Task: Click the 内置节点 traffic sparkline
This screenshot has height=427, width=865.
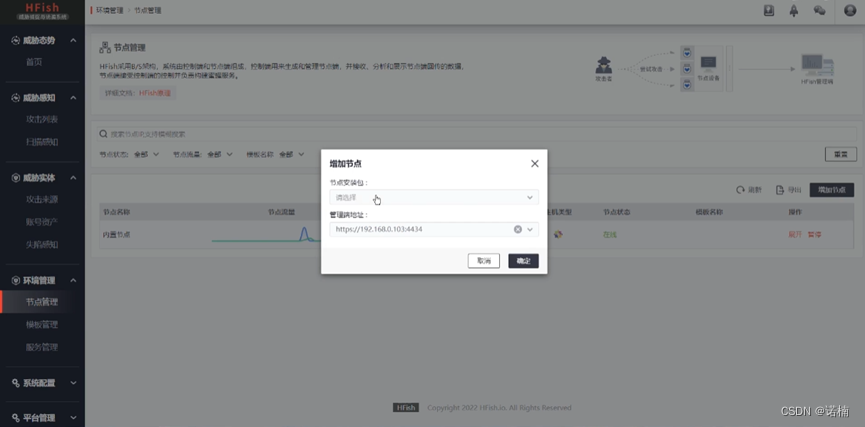Action: [x=266, y=234]
